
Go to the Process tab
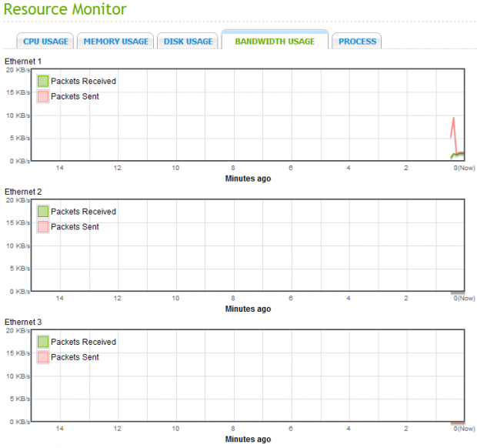(x=357, y=41)
